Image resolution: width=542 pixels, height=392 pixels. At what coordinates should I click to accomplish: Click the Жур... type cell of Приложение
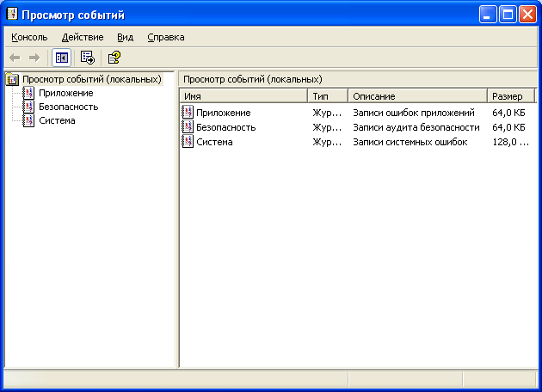pyautogui.click(x=327, y=113)
